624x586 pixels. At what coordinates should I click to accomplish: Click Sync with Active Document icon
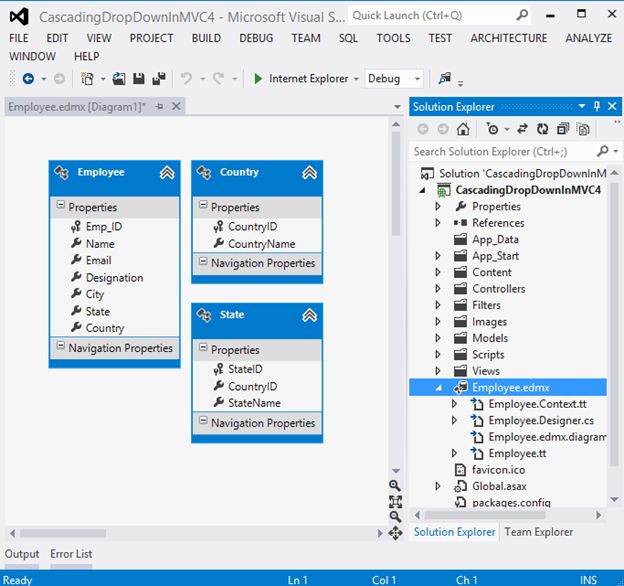coord(522,129)
